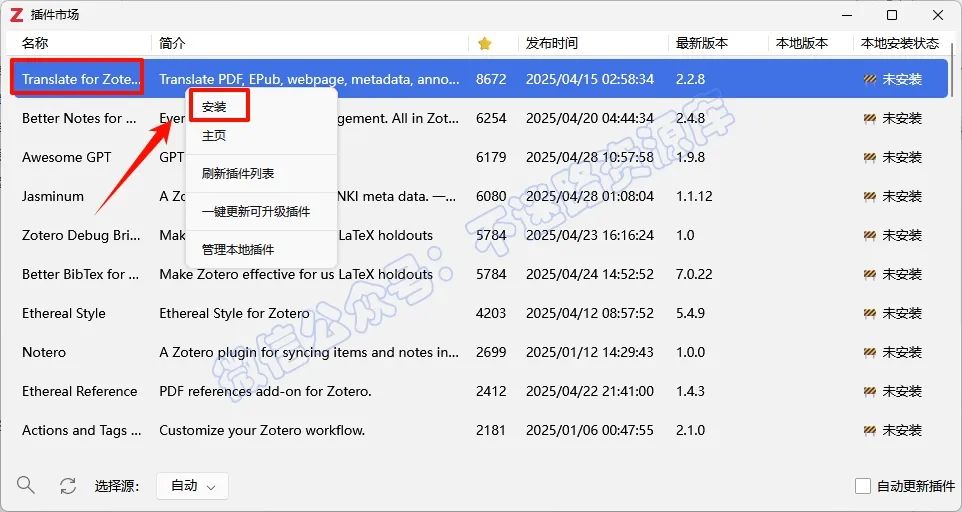Viewport: 962px width, 512px height.
Task: Click latest version 2.2.8
Action: coord(690,79)
